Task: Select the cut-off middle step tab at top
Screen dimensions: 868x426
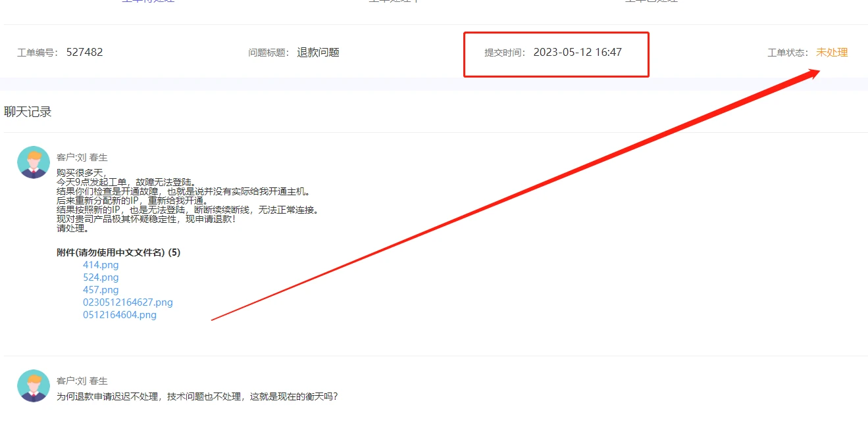Action: (x=394, y=1)
